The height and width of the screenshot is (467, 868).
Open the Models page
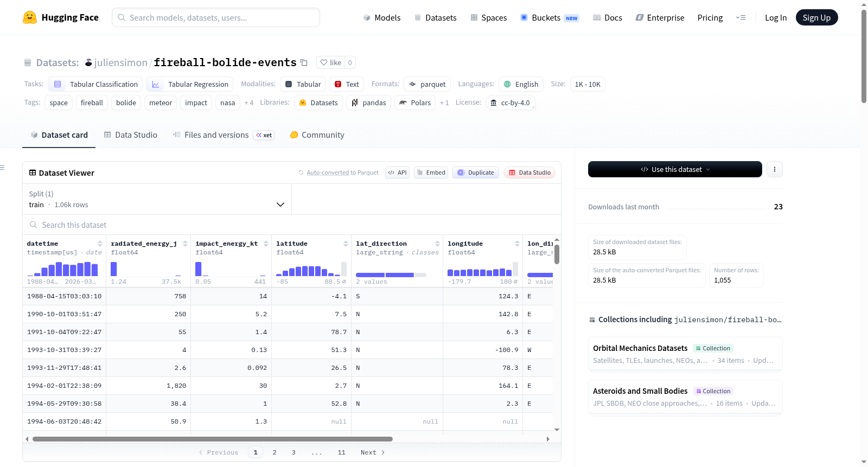point(382,17)
